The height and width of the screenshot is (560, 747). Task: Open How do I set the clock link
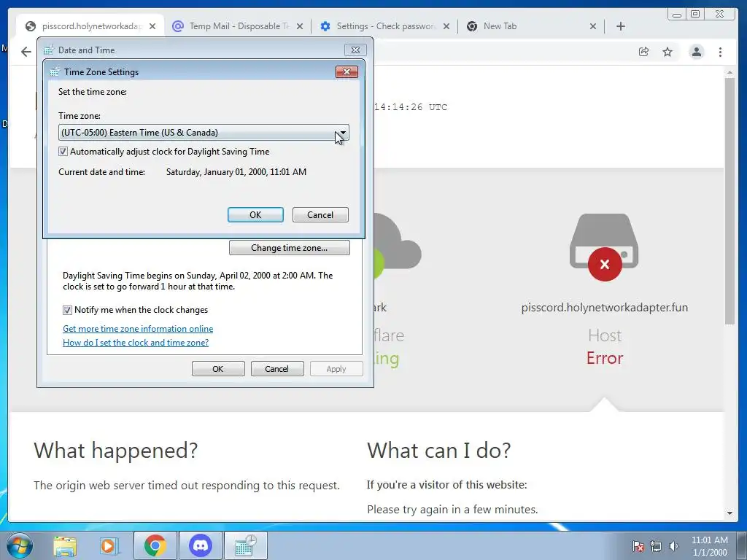pyautogui.click(x=136, y=343)
